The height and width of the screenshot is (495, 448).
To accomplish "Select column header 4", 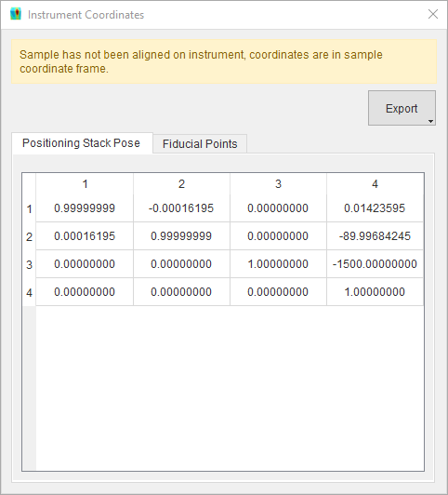I will (x=375, y=183).
